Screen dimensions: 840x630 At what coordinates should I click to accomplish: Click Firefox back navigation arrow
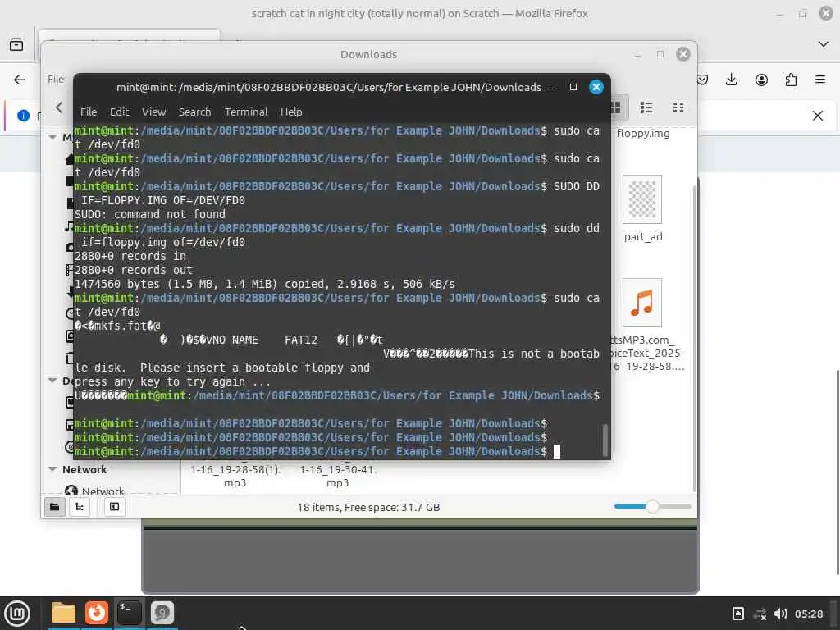click(x=20, y=80)
